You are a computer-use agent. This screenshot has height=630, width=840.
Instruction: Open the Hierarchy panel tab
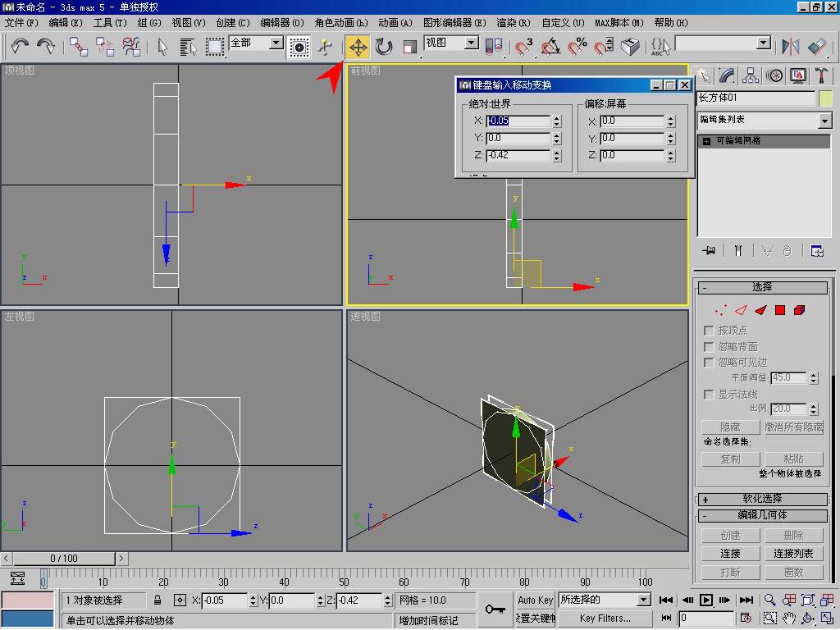pos(751,76)
